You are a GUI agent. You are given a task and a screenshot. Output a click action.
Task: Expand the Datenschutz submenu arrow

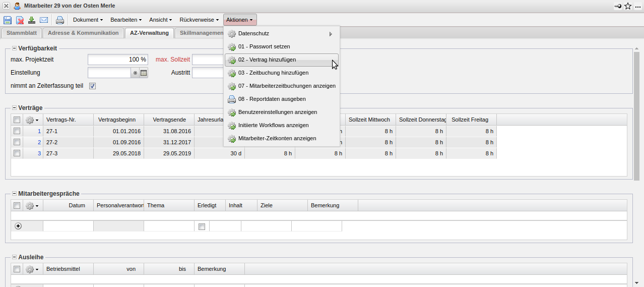(331, 34)
